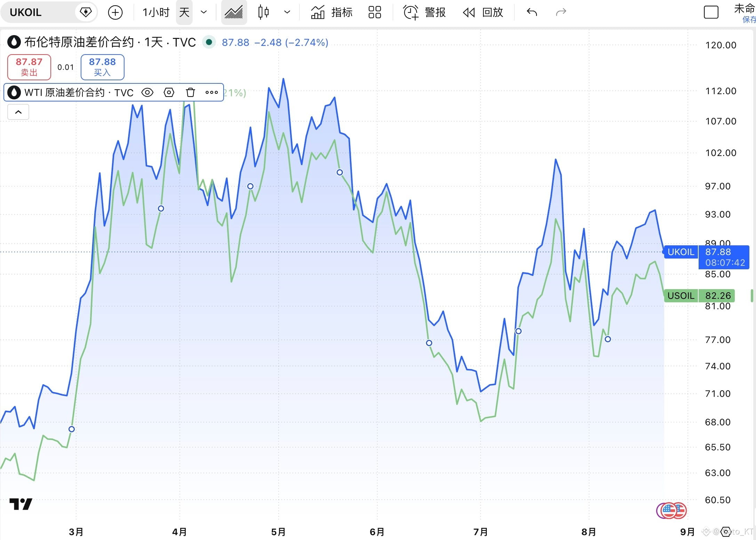The image size is (756, 540).
Task: Click the 77.00 price axis label
Action: point(718,340)
